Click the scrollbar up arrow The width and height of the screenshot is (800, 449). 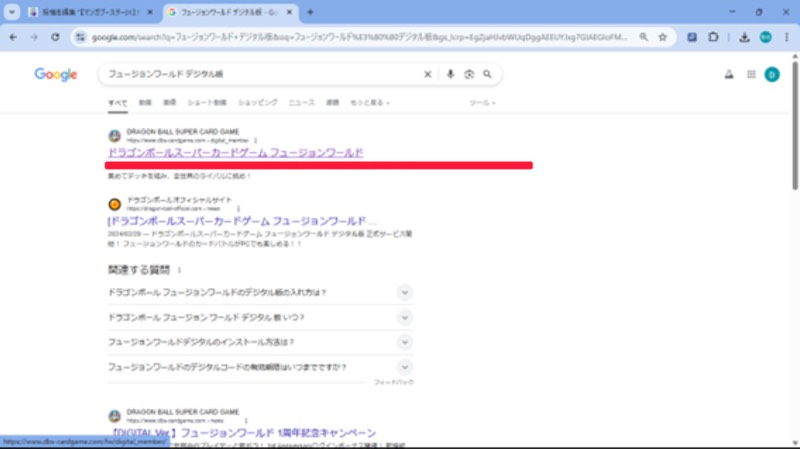click(x=795, y=56)
